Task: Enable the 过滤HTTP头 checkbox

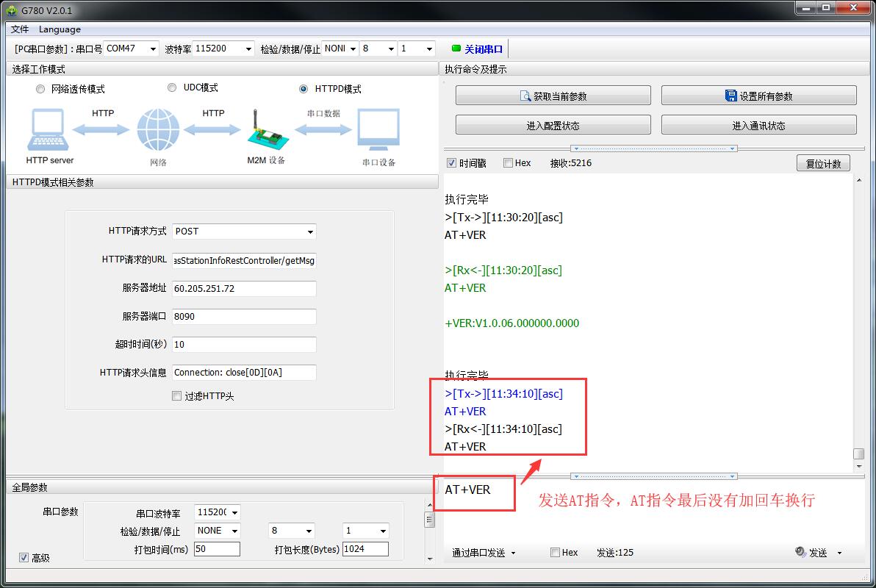Action: pyautogui.click(x=176, y=396)
